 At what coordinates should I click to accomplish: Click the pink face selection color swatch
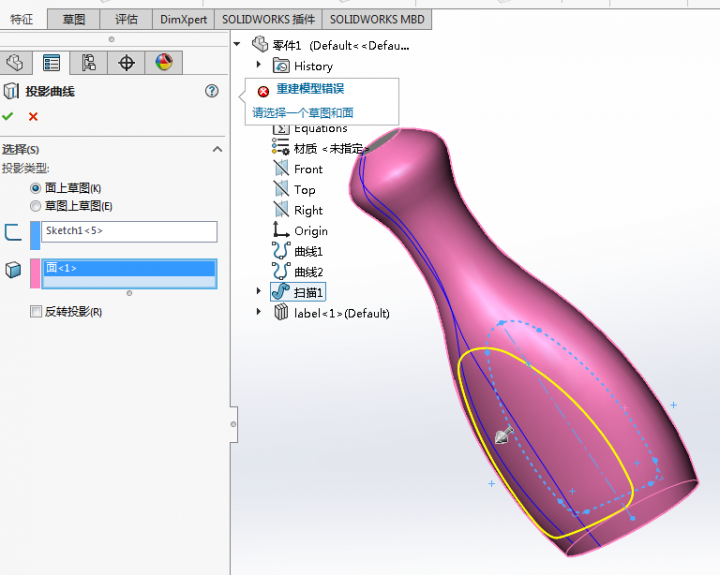[x=36, y=273]
